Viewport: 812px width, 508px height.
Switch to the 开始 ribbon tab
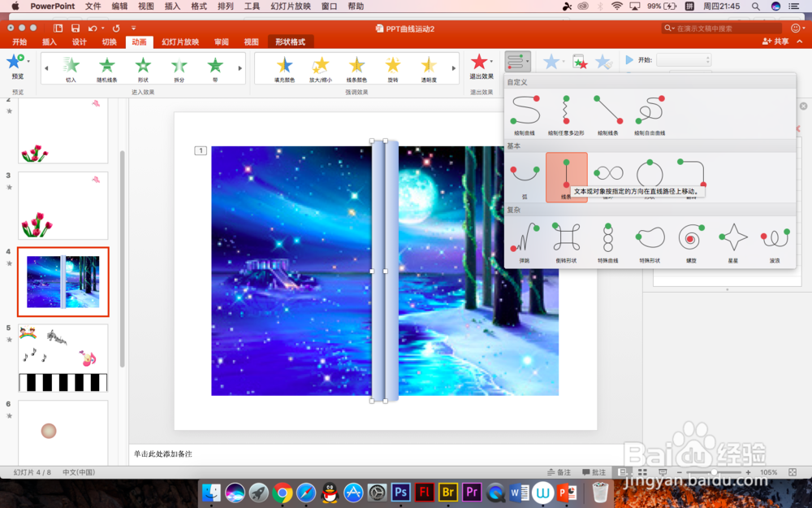point(19,42)
